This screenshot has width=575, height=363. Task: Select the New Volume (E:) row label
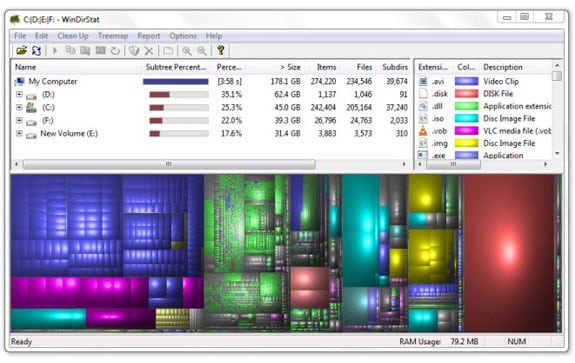(x=69, y=133)
